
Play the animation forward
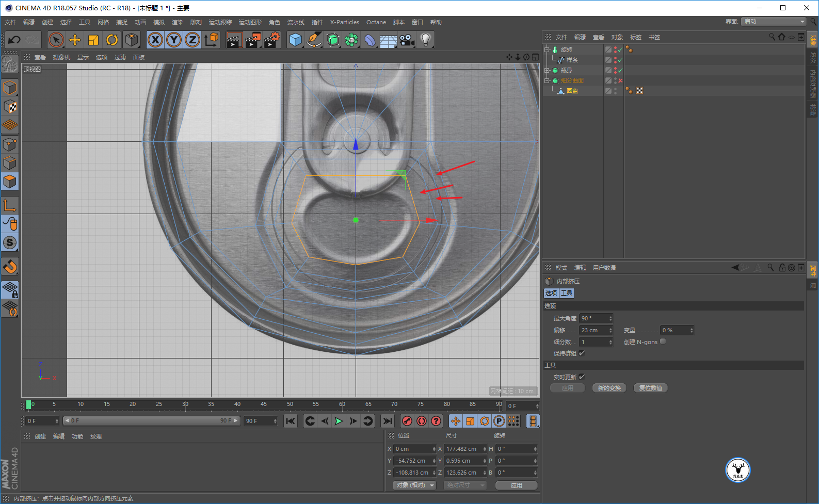click(339, 421)
